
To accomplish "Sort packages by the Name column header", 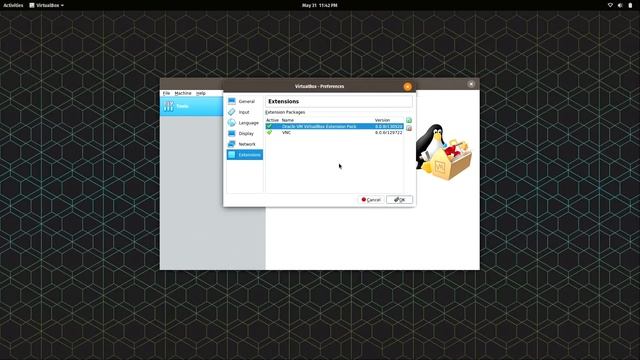I will 288,120.
